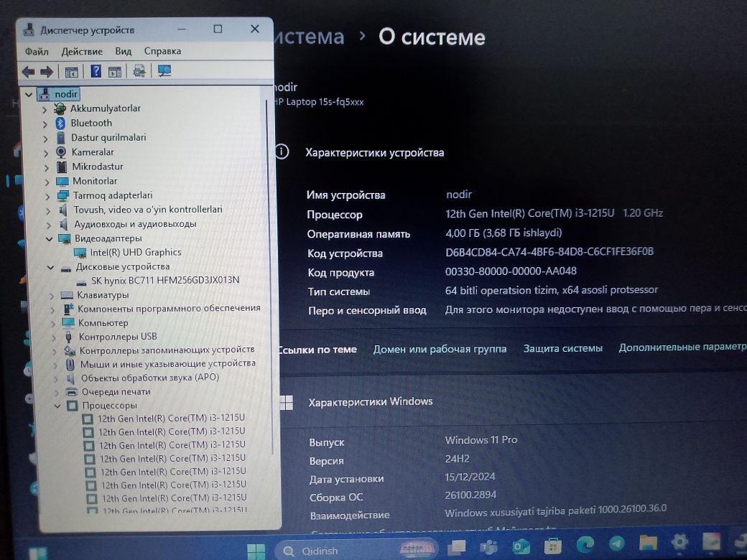747x560 pixels.
Task: Click the Характеристики устройства info icon
Action: 282,152
